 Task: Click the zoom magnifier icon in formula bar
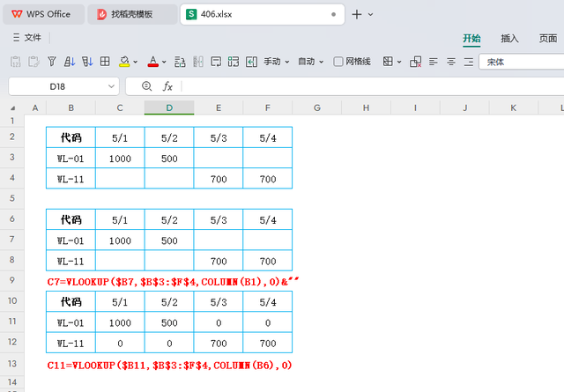[x=146, y=86]
